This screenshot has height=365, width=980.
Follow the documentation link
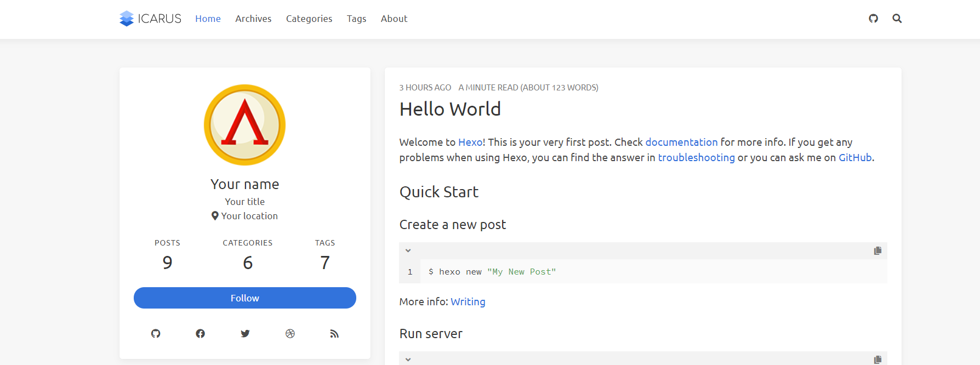[x=681, y=142]
